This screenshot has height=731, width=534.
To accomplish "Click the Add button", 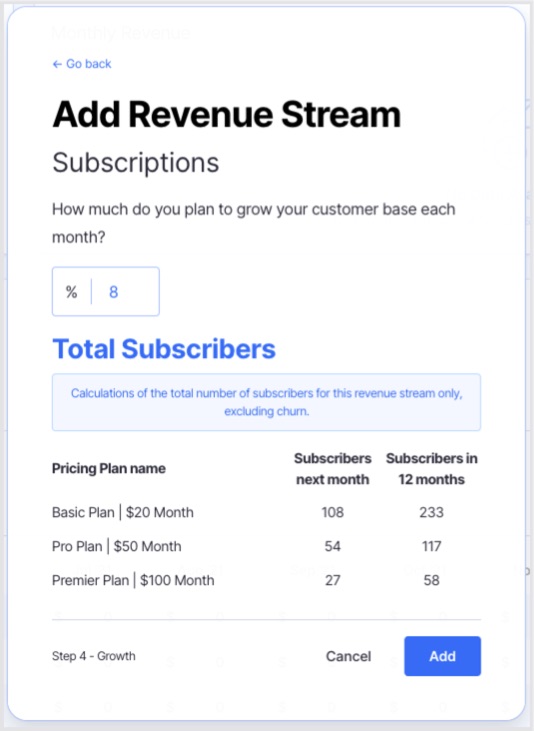I will coord(442,656).
